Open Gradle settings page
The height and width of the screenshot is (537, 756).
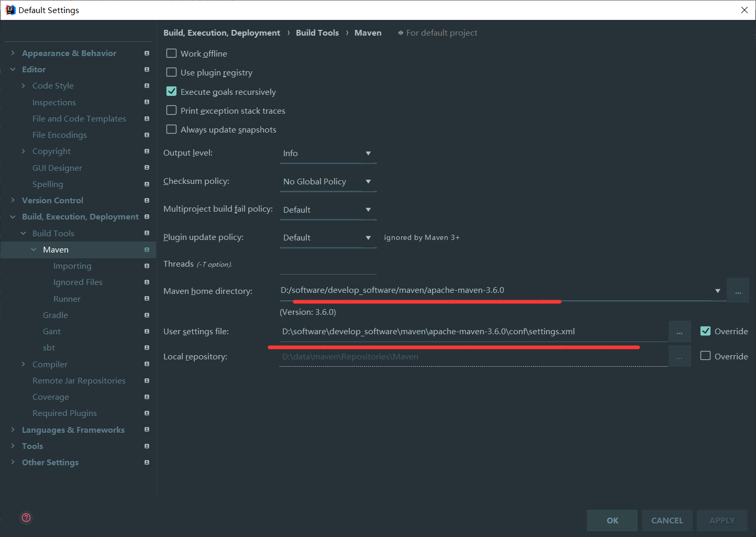[x=55, y=315]
